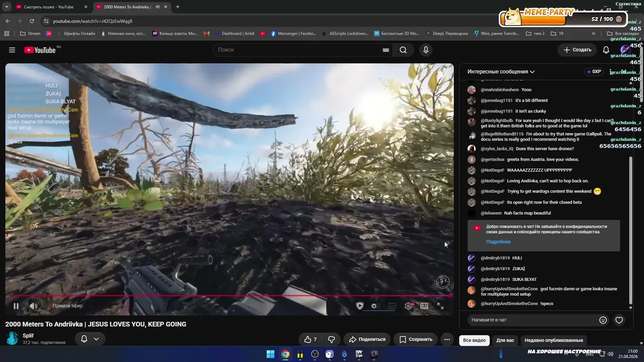Open the Chrome apps grid shortcut
This screenshot has width=644, height=362.
(x=7, y=34)
